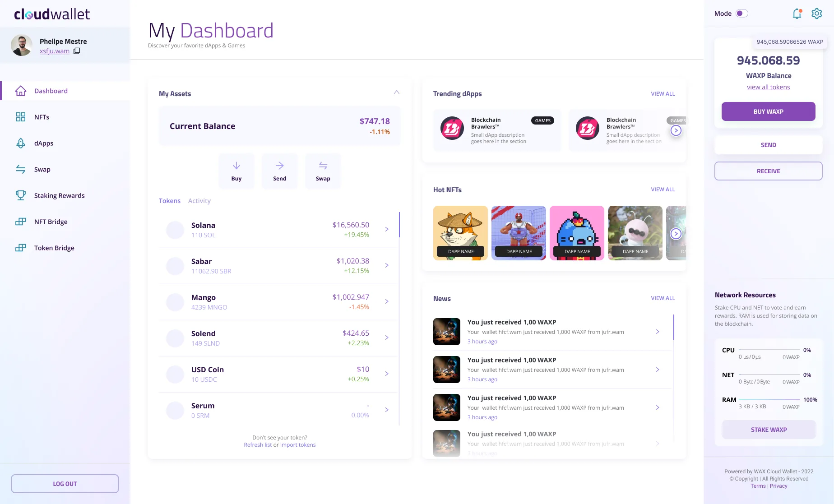Open the blue pixel creature NFT thumbnail
Viewport: 834px width, 504px height.
(577, 233)
